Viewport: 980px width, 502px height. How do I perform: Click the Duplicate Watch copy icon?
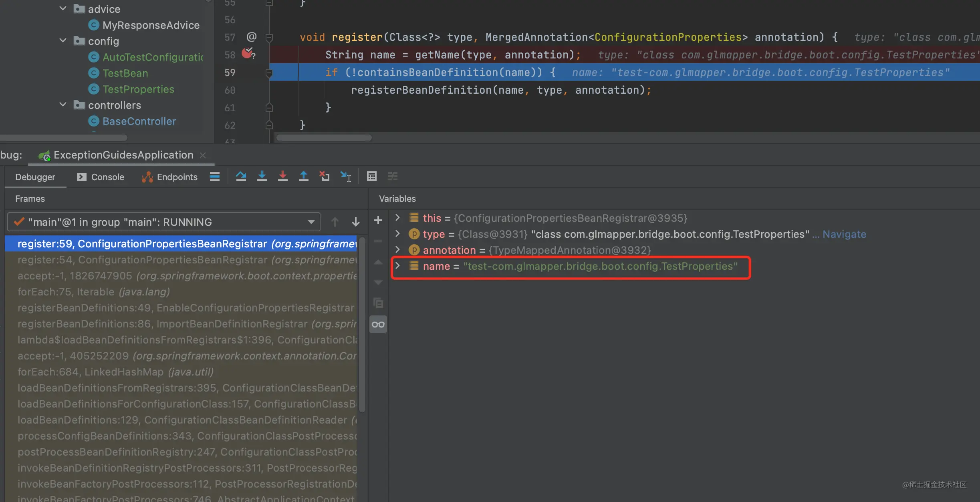pyautogui.click(x=378, y=303)
